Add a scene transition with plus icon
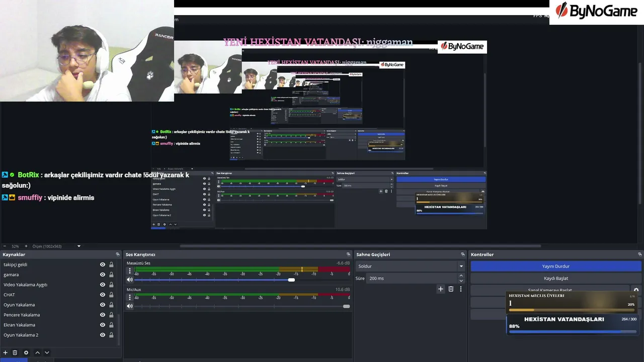The width and height of the screenshot is (644, 362). pyautogui.click(x=441, y=289)
